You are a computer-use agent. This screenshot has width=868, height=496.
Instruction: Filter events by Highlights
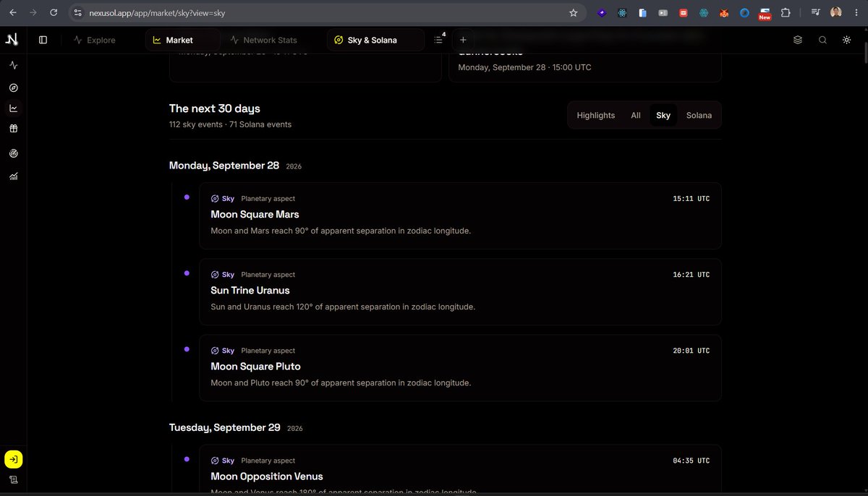pyautogui.click(x=596, y=115)
